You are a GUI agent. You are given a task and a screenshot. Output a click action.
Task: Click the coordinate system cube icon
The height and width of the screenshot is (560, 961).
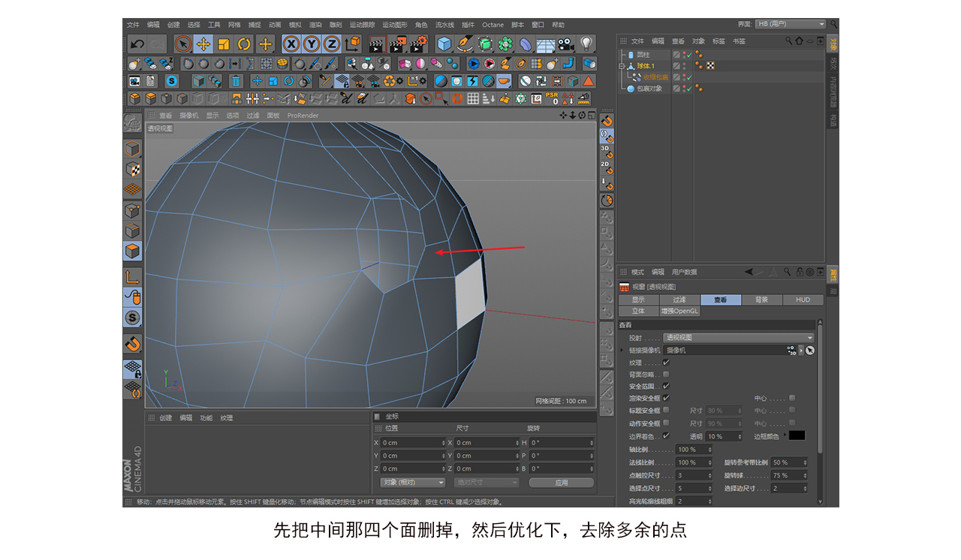[x=352, y=44]
